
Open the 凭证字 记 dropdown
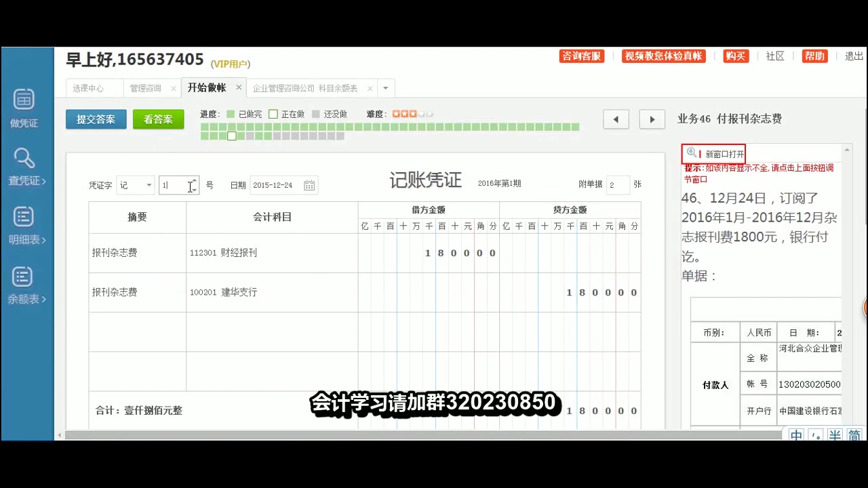click(136, 185)
